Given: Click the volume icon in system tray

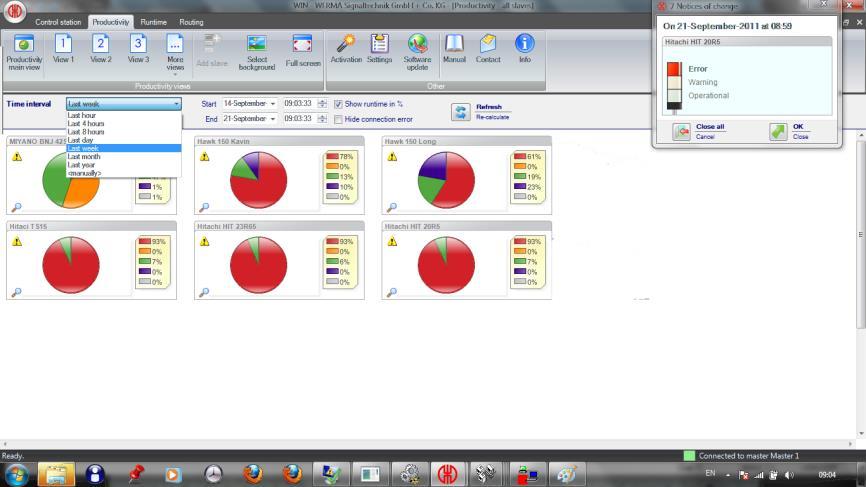Looking at the screenshot, I should coord(789,475).
